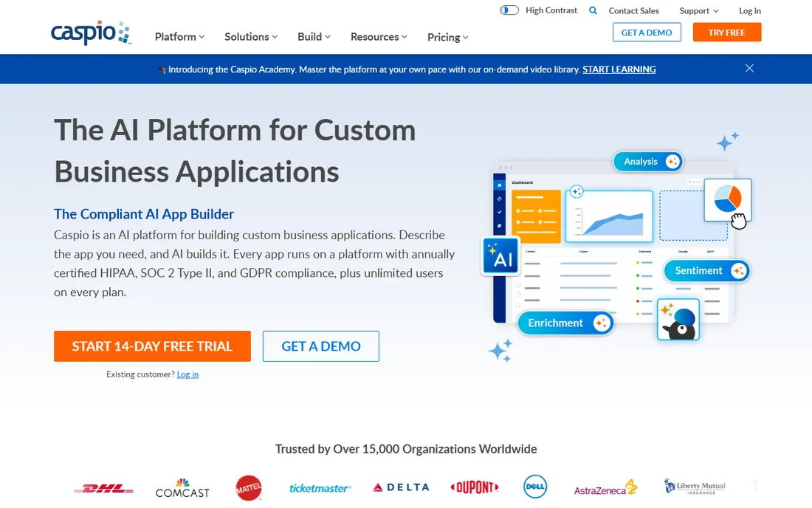This screenshot has height=508, width=812.
Task: Click Log in in the top bar
Action: [x=750, y=11]
